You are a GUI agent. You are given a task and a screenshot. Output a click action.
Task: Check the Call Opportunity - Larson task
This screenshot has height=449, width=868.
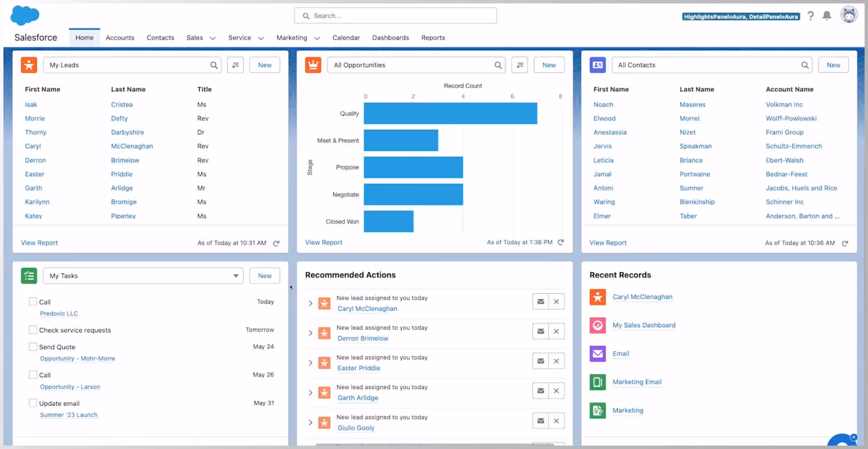(33, 375)
